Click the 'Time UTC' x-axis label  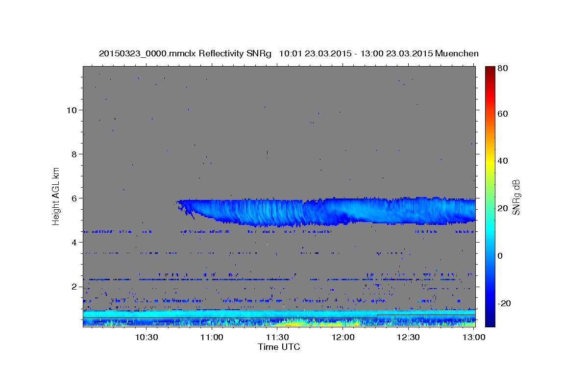[x=279, y=347]
